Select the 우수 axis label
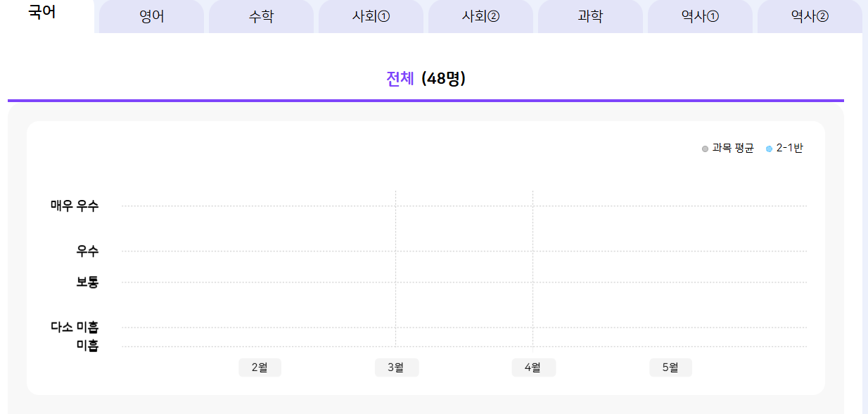The width and height of the screenshot is (868, 414). coord(87,251)
